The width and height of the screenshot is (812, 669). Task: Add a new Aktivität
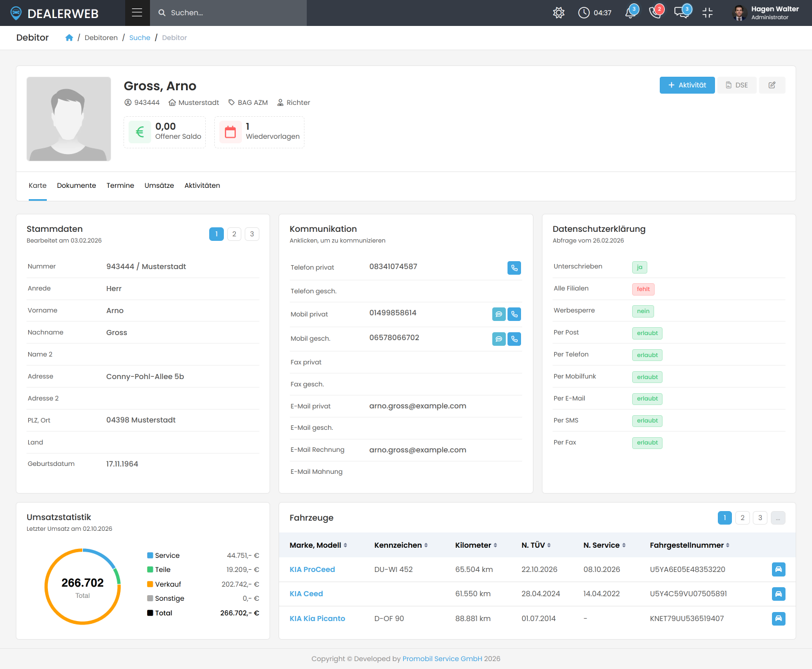687,85
